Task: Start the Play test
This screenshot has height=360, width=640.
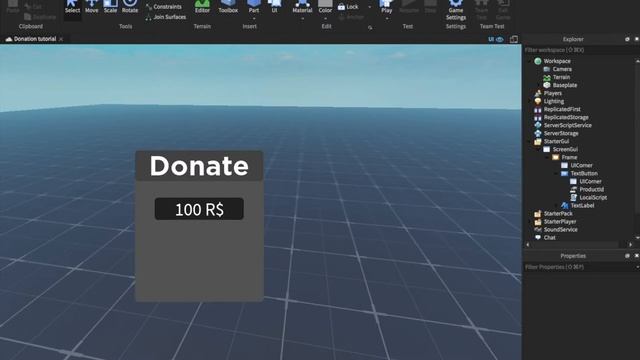Action: click(x=386, y=7)
